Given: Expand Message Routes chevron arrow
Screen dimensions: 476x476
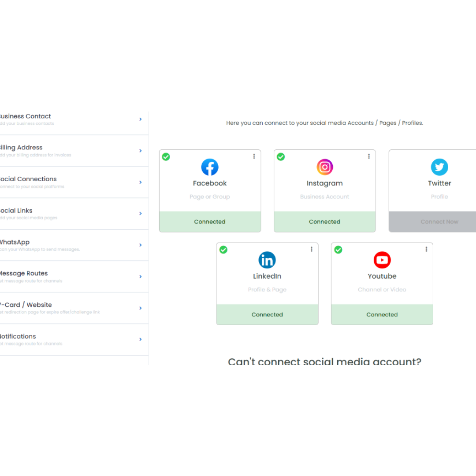Looking at the screenshot, I should pos(140,276).
